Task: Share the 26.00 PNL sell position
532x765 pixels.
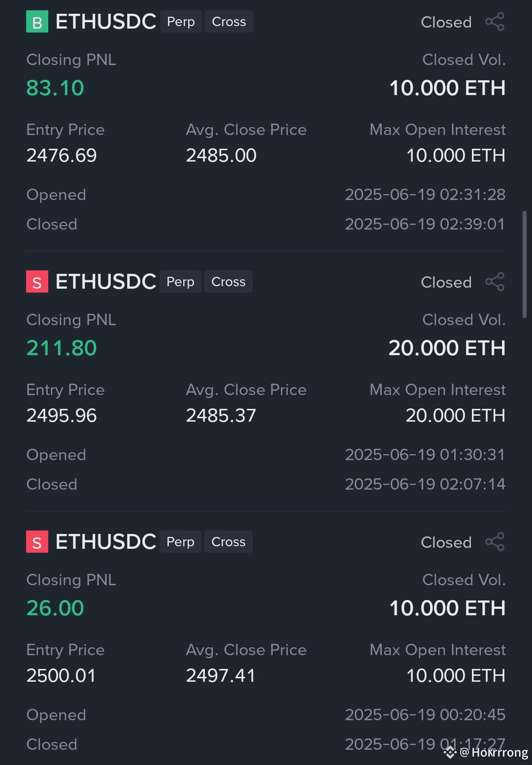Action: [495, 542]
